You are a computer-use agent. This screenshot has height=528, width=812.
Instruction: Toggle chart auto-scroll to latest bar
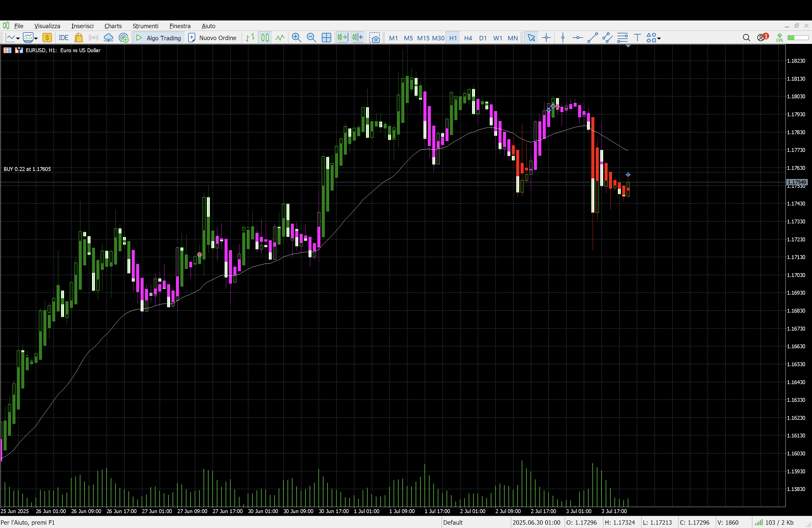pyautogui.click(x=342, y=38)
